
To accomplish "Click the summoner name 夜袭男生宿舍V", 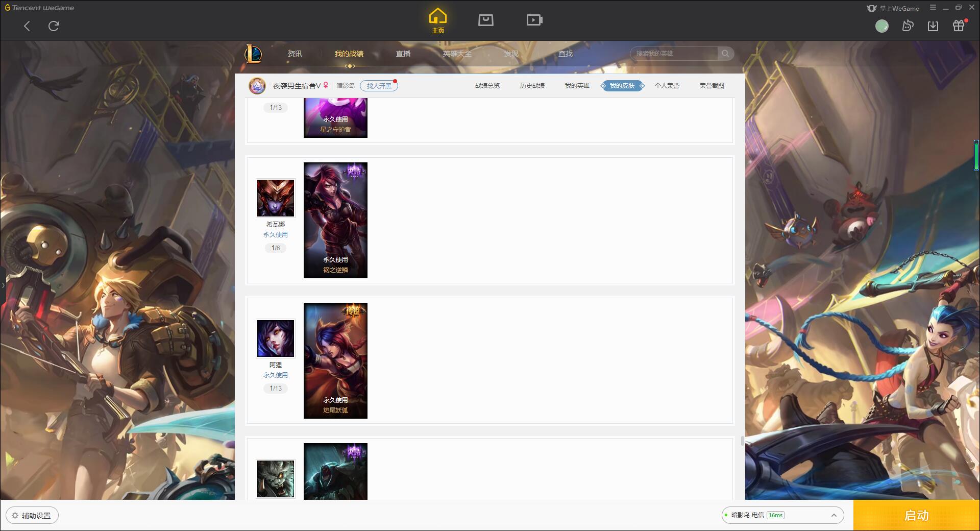I will tap(297, 86).
